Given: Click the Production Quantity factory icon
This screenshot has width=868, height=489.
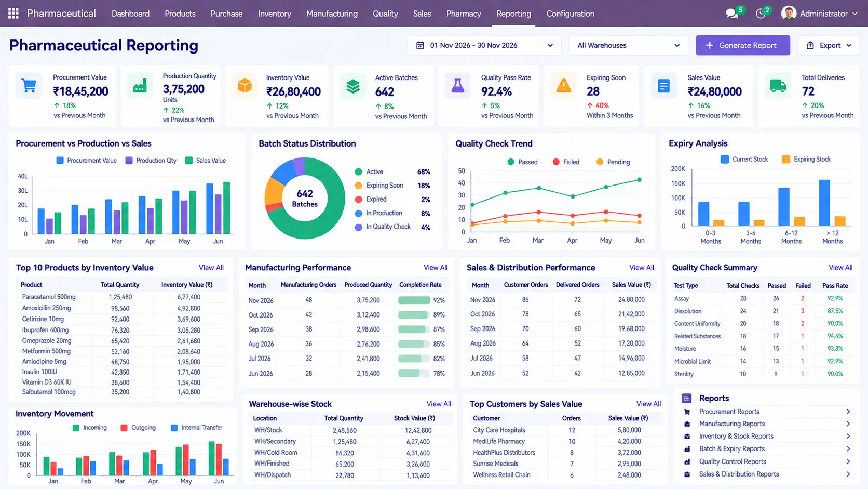Looking at the screenshot, I should pyautogui.click(x=140, y=86).
